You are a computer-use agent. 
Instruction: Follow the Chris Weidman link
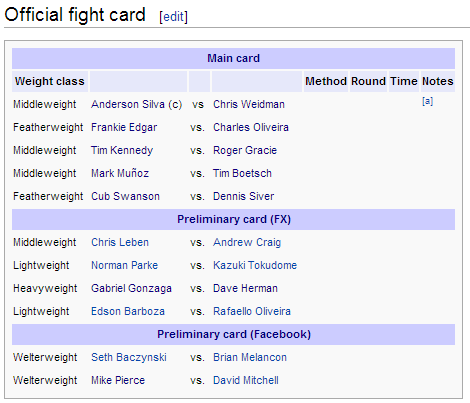tap(249, 104)
